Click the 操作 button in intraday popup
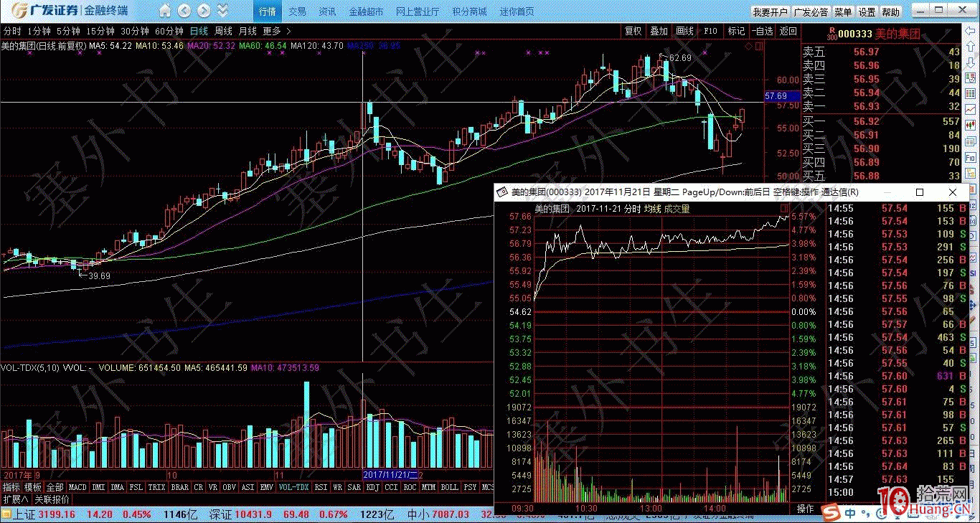 (x=806, y=509)
